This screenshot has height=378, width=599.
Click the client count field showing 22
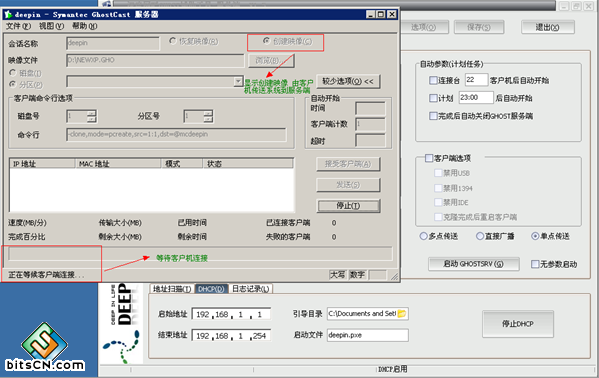[476, 80]
